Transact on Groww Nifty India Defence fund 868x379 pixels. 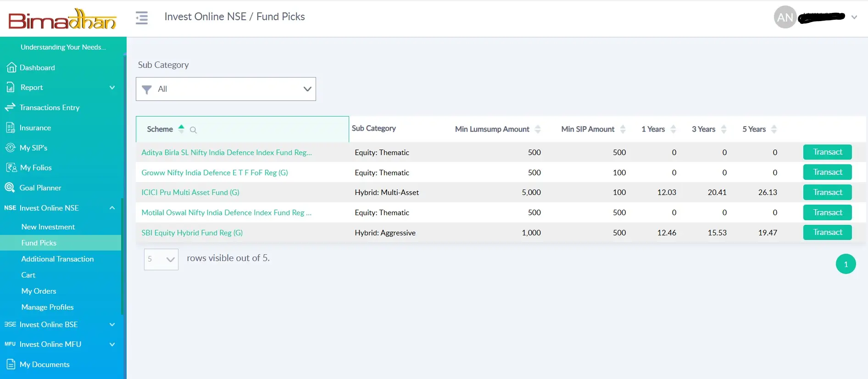pos(827,172)
